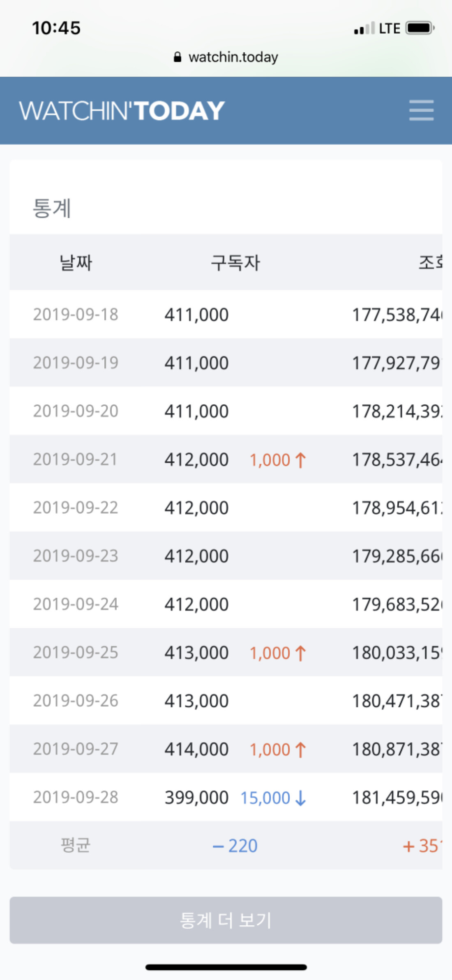Tap the 평균 average row label

coord(76,846)
